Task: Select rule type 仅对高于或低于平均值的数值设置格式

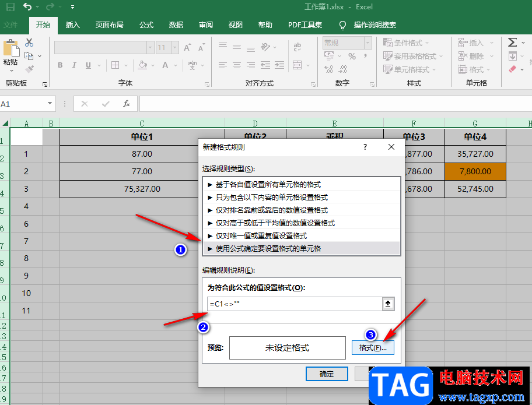Action: [301, 223]
